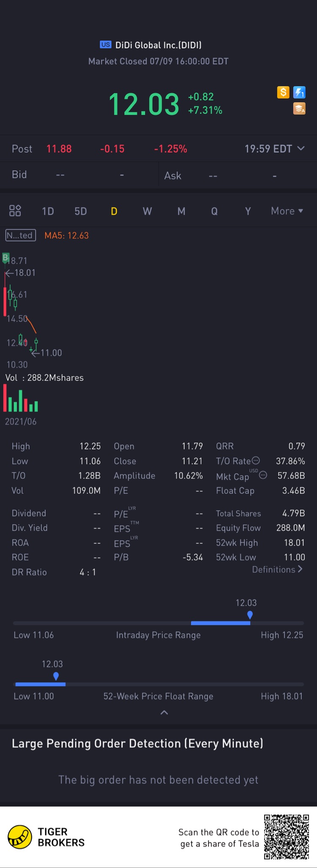Select the M monthly chart tab

click(181, 211)
